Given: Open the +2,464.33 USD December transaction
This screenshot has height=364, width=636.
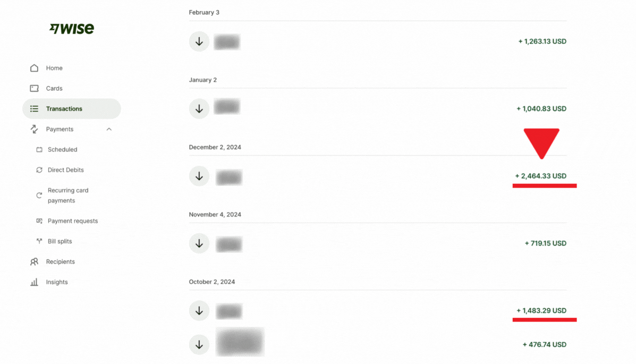Looking at the screenshot, I should point(540,176).
